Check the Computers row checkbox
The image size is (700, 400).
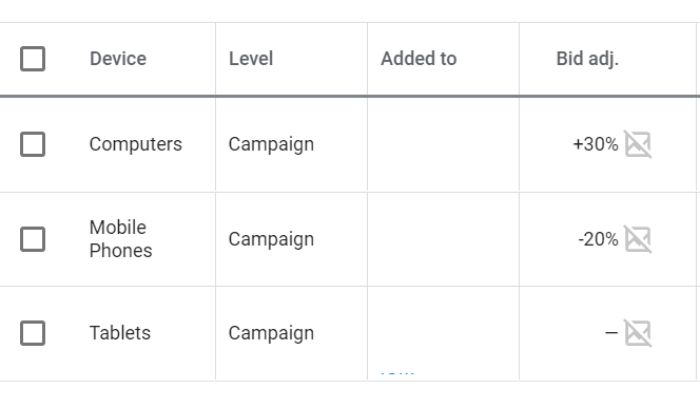(x=33, y=144)
